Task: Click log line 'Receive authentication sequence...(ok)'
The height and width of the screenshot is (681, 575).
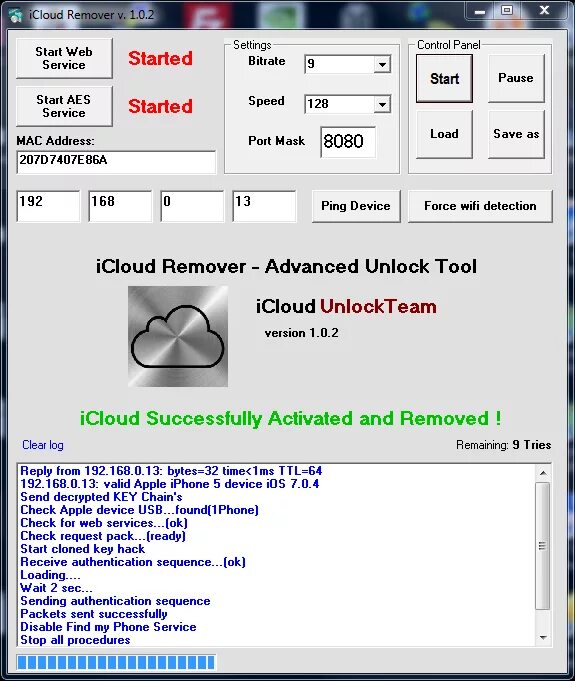Action: 133,562
